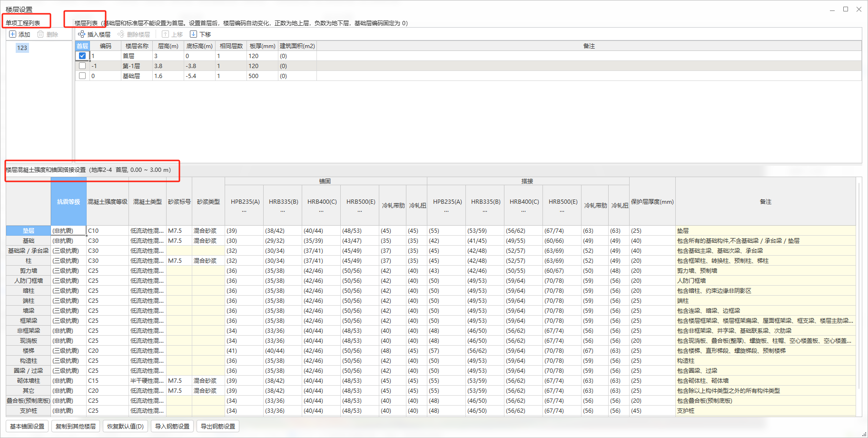Click the 导出钢筋设置 button
This screenshot has width=868, height=438.
pyautogui.click(x=218, y=426)
